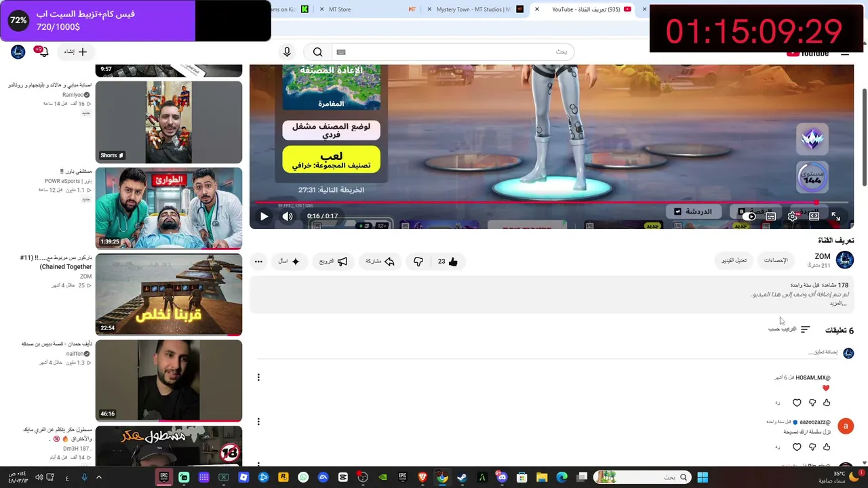The height and width of the screenshot is (488, 868).
Task: Click the YouTube search box
Action: (452, 52)
